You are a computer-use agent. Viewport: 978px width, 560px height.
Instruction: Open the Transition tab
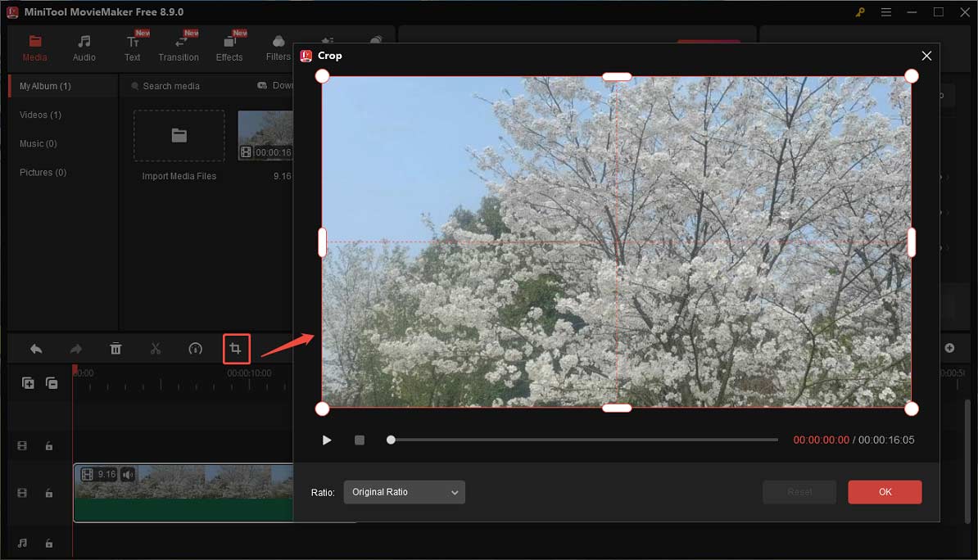(x=179, y=48)
